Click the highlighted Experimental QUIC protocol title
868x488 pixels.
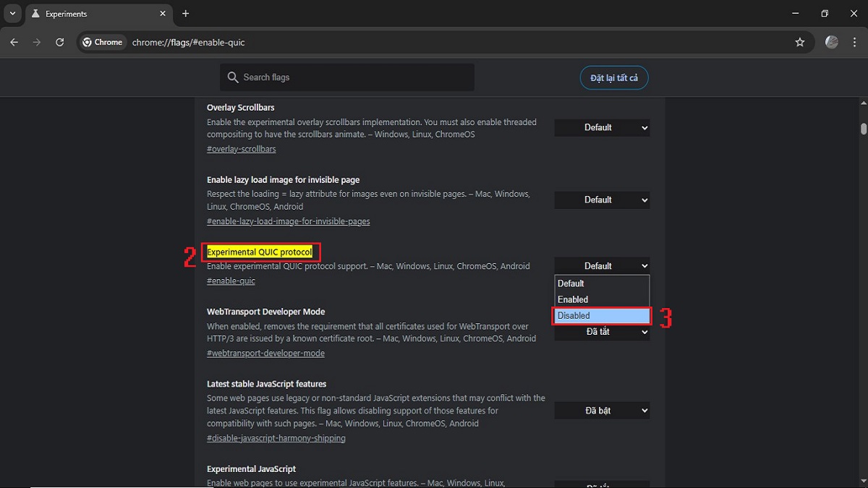[x=260, y=252]
